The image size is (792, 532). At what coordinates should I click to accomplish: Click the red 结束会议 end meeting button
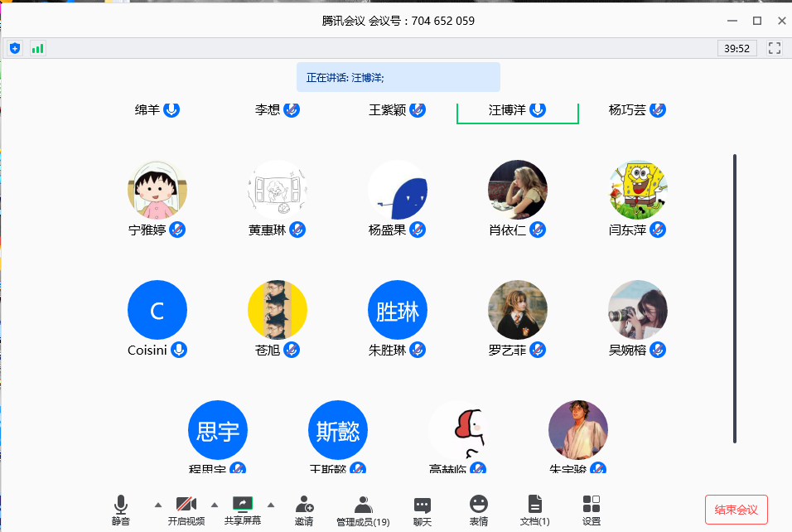tap(736, 510)
